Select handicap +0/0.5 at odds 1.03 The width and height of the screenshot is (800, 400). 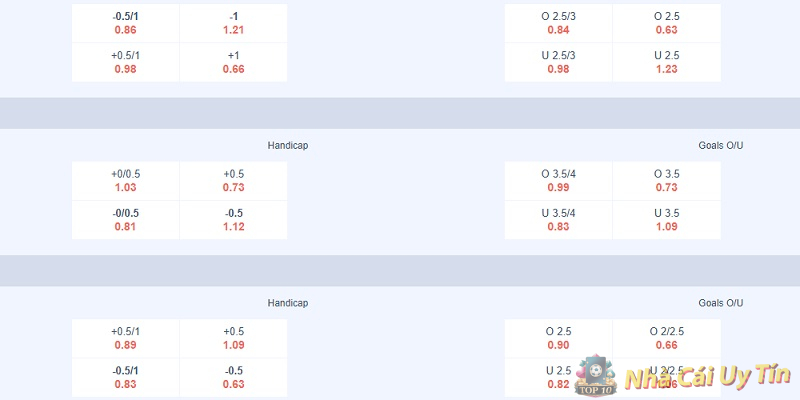[126, 180]
